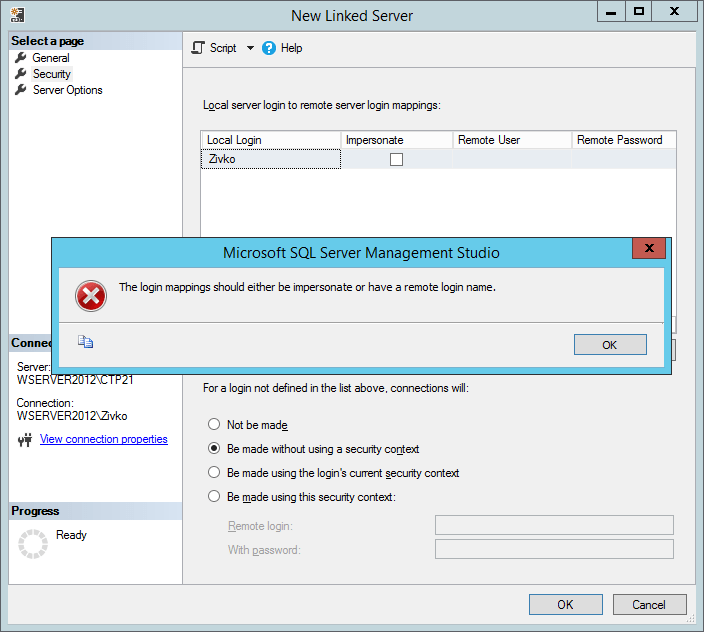Image resolution: width=704 pixels, height=632 pixels.
Task: Open the View connection properties link
Action: tap(104, 439)
